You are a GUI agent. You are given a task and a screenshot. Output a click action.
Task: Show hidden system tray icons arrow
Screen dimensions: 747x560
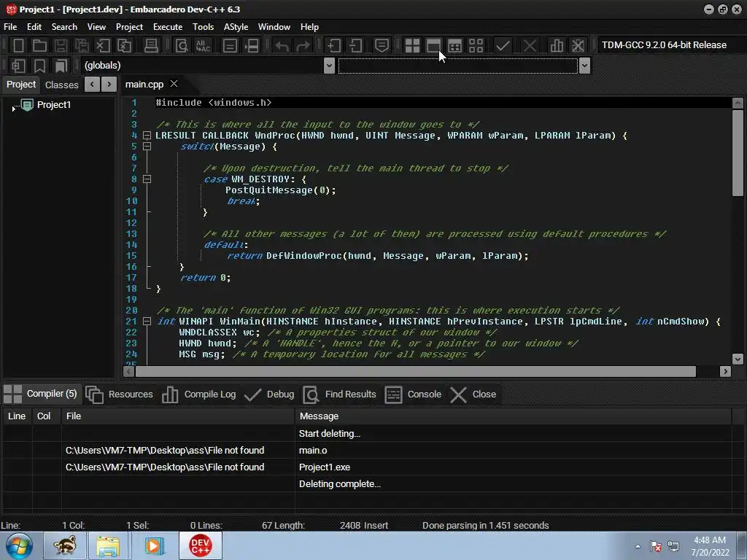click(638, 546)
